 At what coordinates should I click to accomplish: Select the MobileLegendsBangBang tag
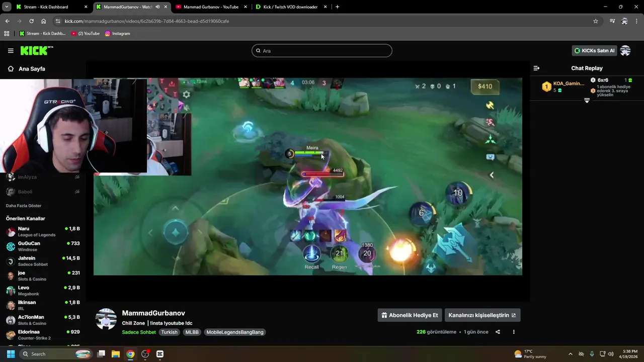235,332
